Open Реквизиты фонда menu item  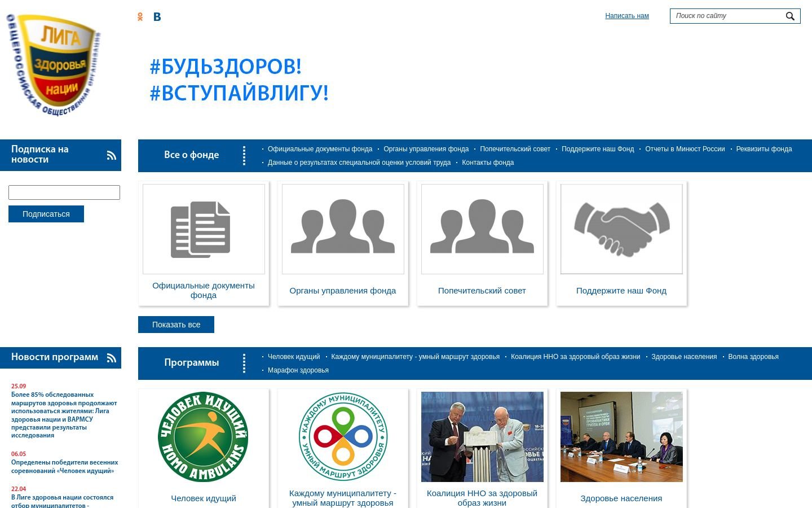764,149
